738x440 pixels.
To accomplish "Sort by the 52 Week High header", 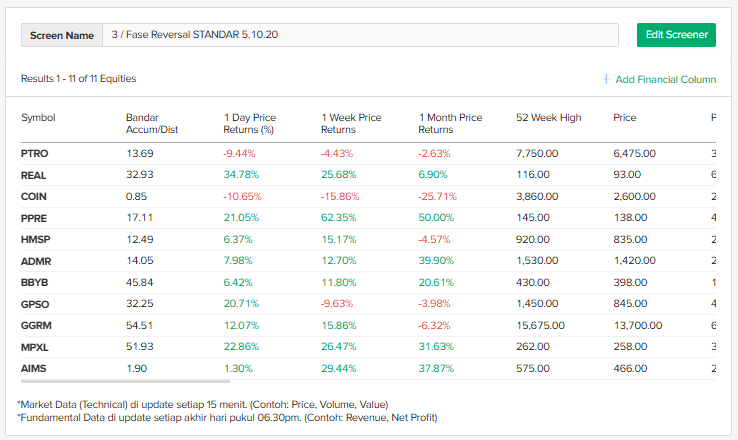I will [548, 118].
